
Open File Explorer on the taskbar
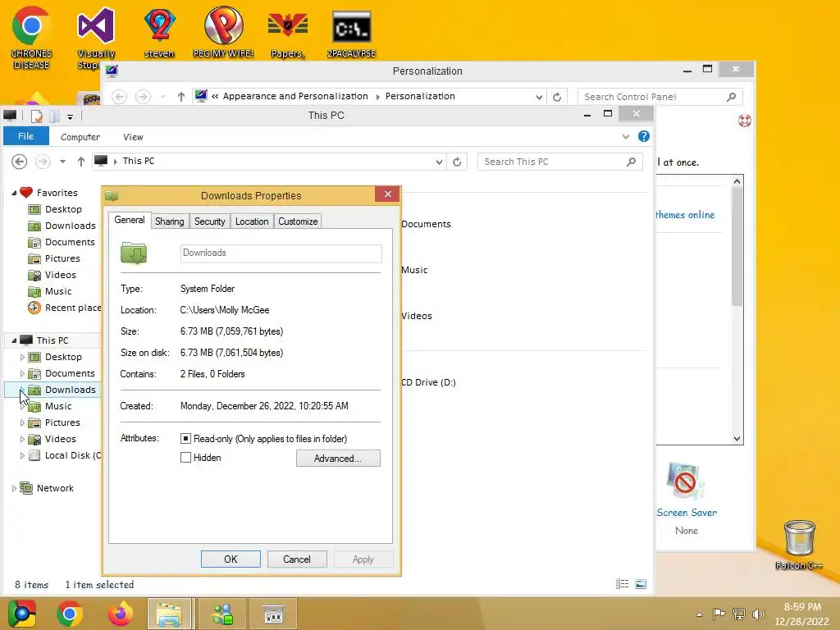point(169,614)
